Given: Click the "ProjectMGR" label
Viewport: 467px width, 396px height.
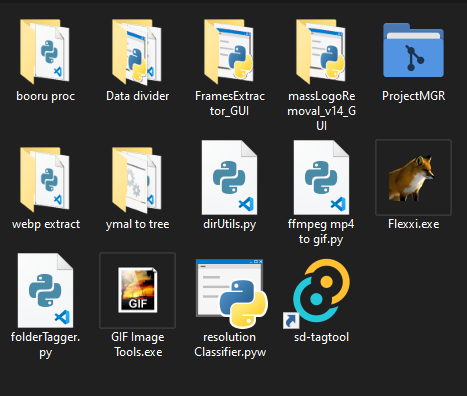Looking at the screenshot, I should point(413,96).
